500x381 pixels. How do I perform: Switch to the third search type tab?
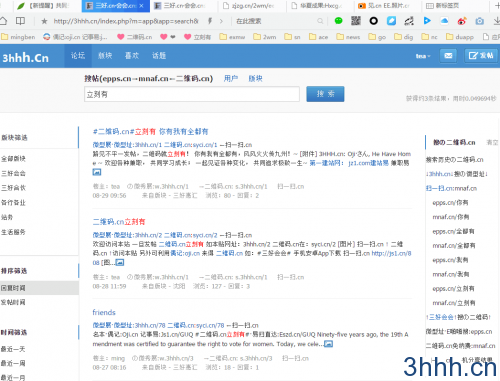255,78
